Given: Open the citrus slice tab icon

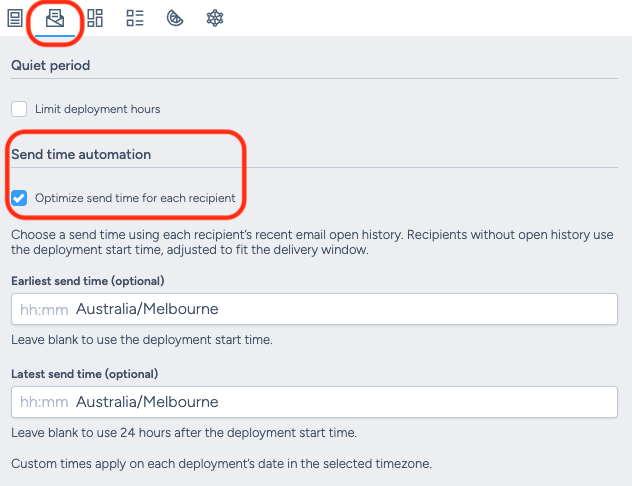Looking at the screenshot, I should 175,19.
